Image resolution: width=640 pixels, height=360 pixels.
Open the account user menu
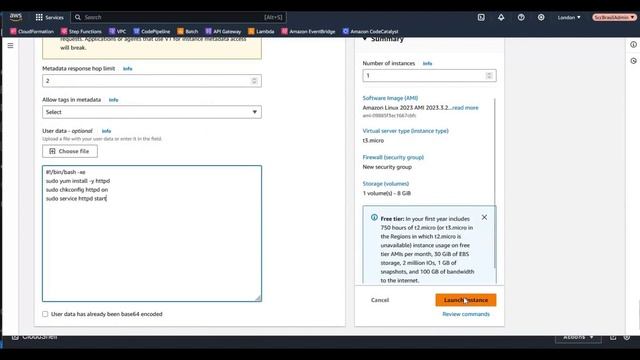coord(614,17)
